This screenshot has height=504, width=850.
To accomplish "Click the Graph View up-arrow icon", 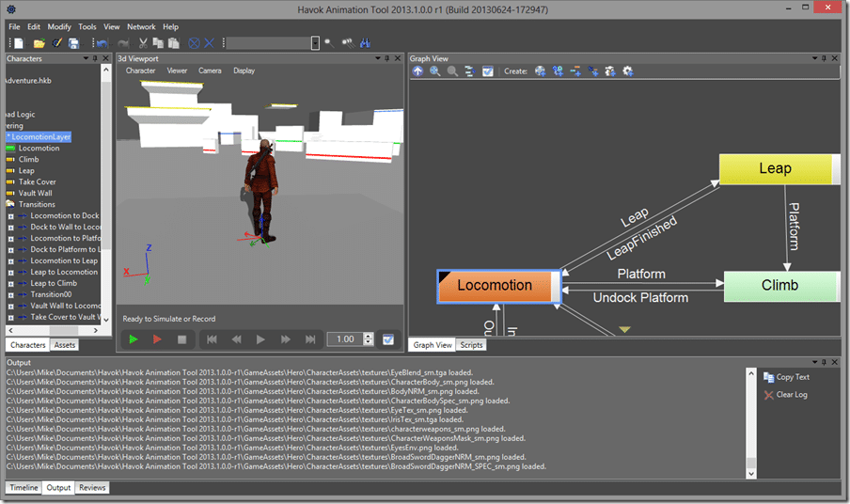I will point(417,71).
